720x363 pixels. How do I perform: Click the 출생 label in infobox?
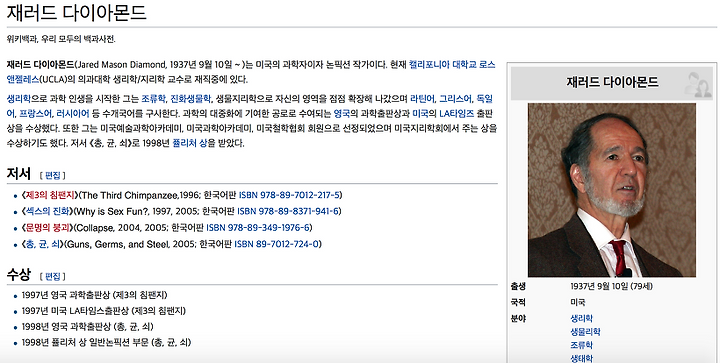tap(518, 286)
